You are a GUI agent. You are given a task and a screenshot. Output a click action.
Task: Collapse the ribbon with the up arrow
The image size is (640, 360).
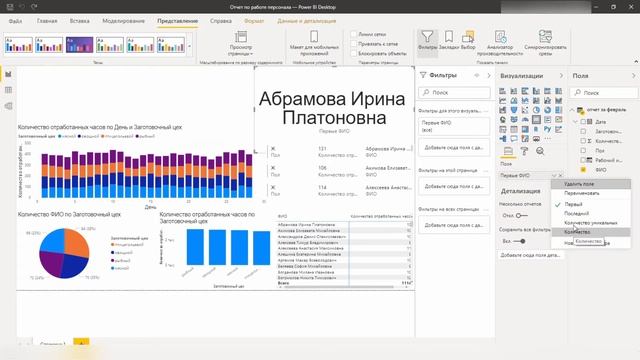[636, 61]
